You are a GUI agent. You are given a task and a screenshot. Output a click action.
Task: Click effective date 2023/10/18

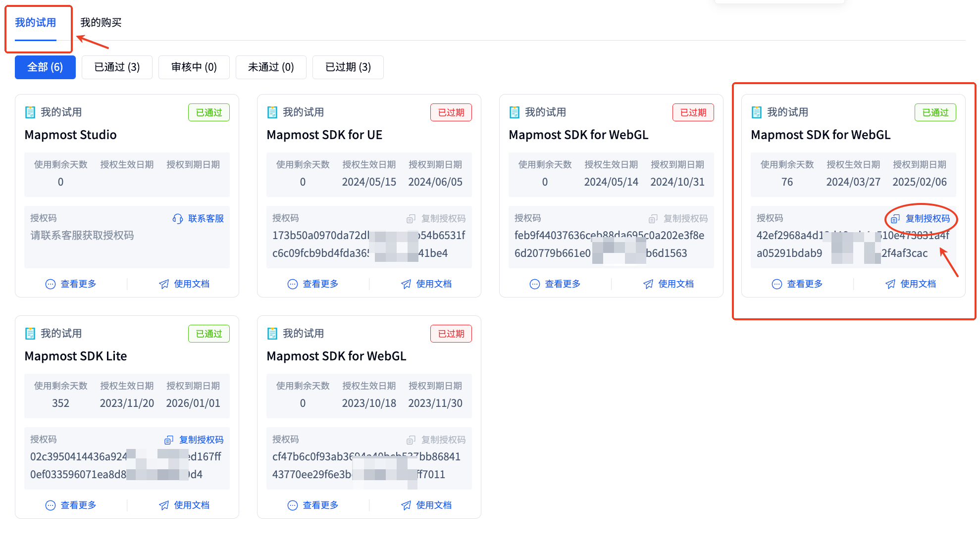pyautogui.click(x=369, y=403)
